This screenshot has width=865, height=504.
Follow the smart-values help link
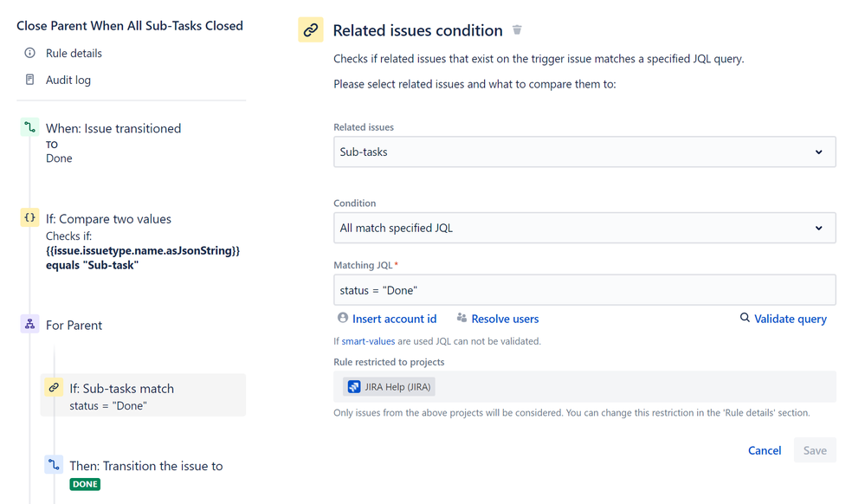[x=368, y=341]
